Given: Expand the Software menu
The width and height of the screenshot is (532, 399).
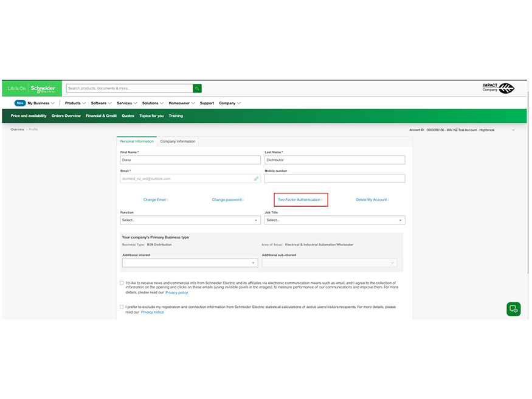Looking at the screenshot, I should 101,103.
